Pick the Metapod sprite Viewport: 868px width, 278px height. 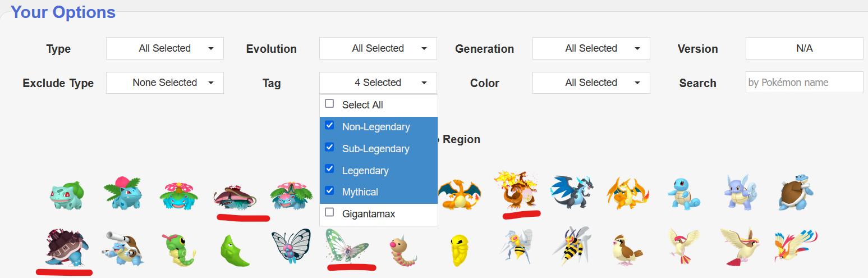pos(235,250)
